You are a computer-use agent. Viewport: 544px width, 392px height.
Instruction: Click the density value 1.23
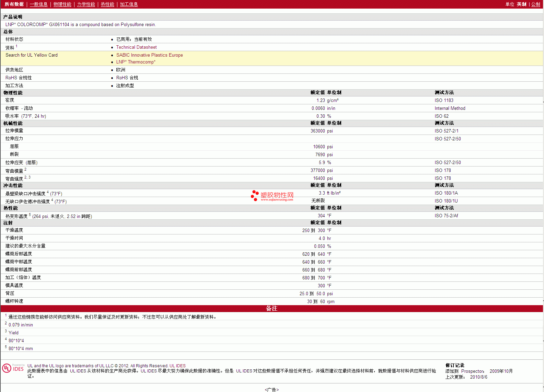click(321, 101)
